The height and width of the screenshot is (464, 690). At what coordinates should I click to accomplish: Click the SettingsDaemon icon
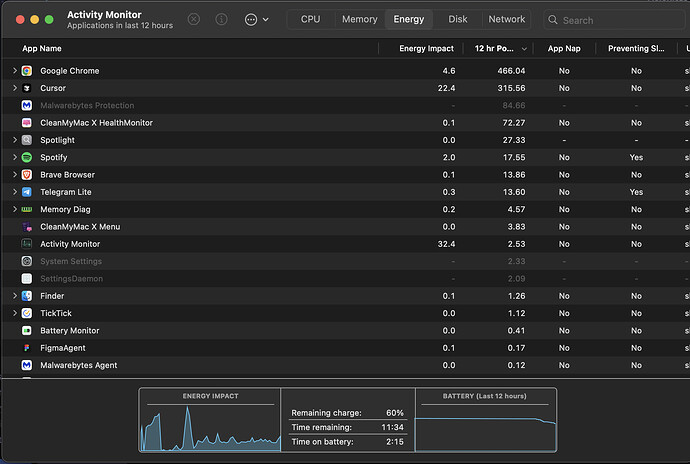point(27,279)
